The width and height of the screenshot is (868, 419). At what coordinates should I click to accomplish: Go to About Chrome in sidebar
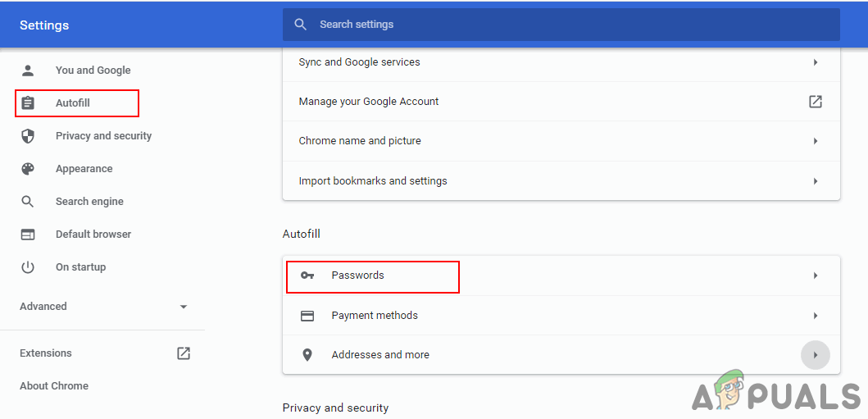[54, 386]
